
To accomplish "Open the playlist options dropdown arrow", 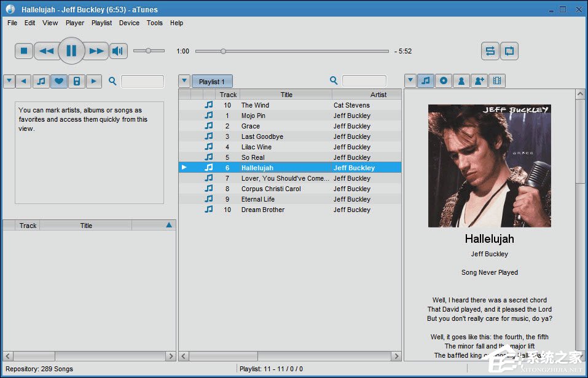I will [x=184, y=81].
